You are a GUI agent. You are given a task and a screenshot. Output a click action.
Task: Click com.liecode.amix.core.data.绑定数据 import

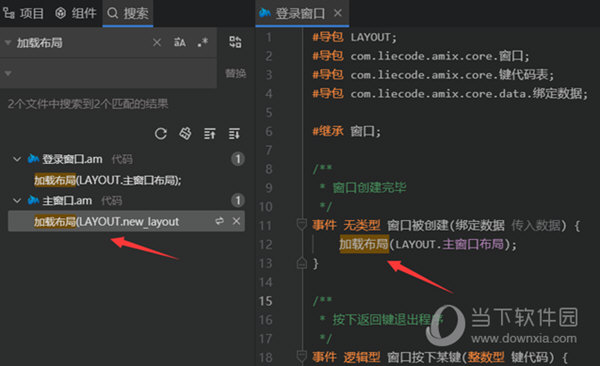[450, 93]
